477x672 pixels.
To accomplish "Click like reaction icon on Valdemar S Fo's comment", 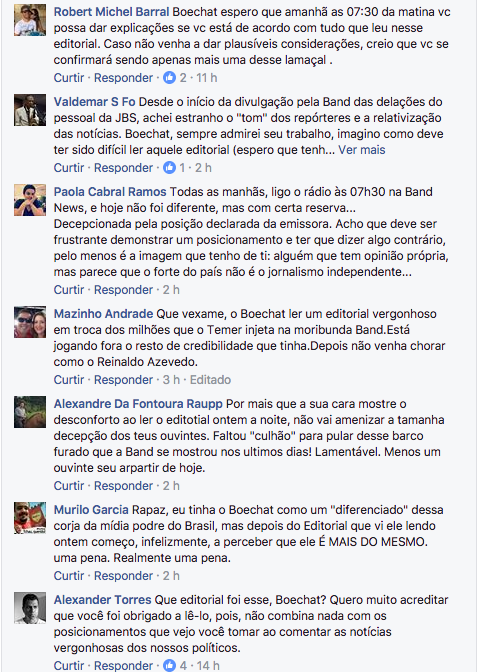I will pyautogui.click(x=169, y=168).
